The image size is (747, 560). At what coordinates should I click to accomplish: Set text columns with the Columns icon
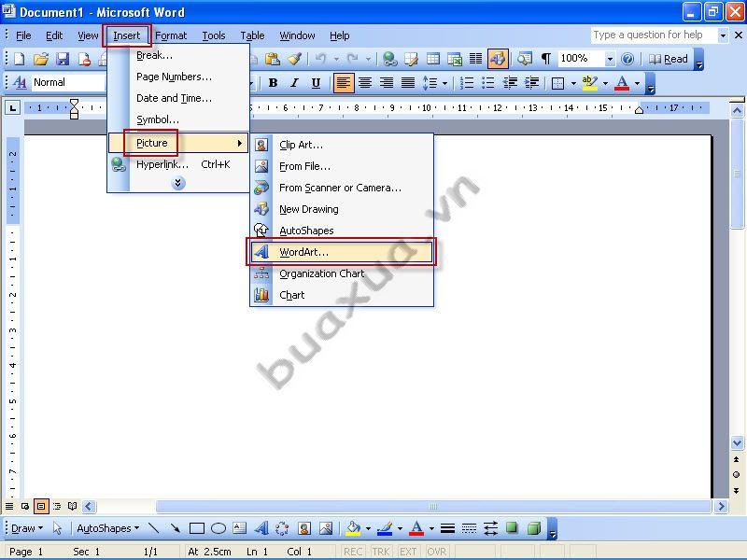[x=475, y=59]
